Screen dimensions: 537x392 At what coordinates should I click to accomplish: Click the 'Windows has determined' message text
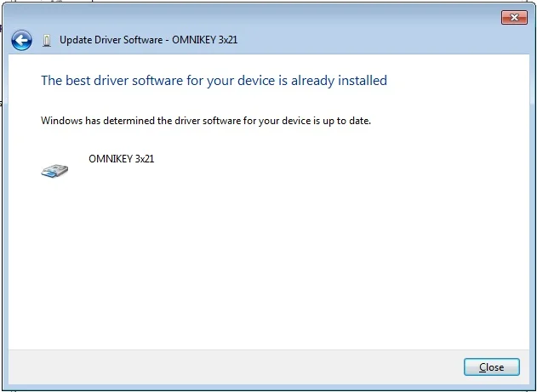206,121
